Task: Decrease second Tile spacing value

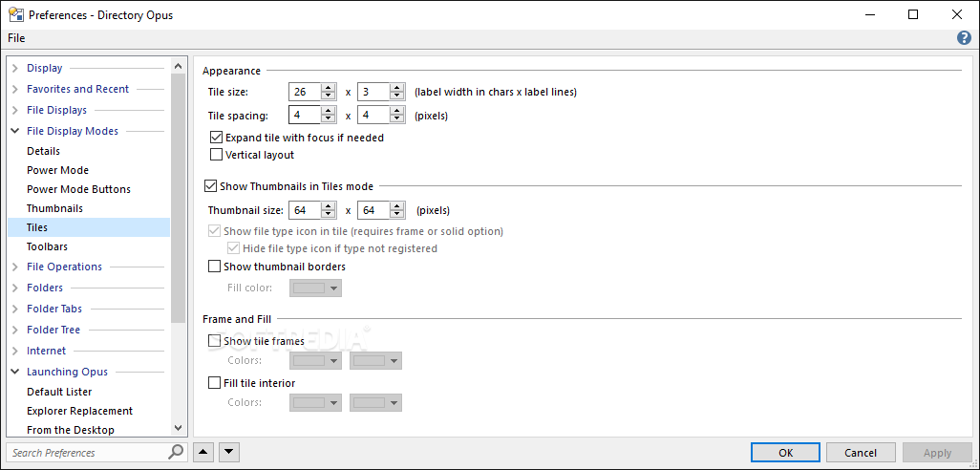Action: coord(397,119)
